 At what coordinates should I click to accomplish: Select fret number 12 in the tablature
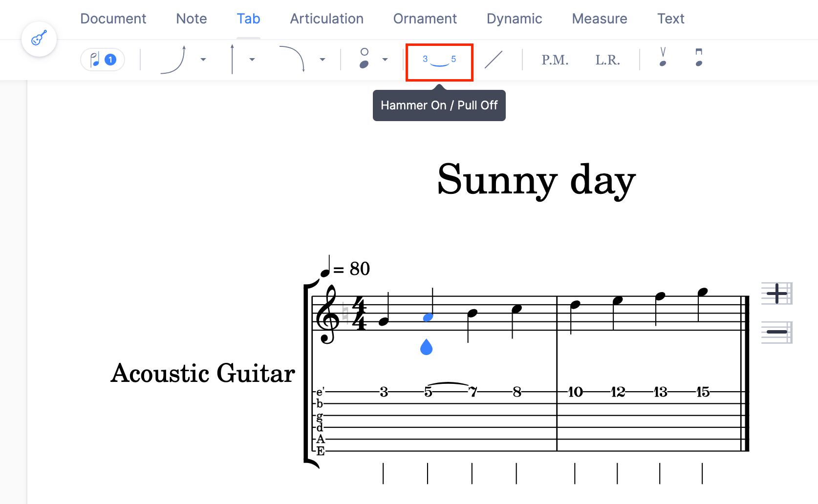[x=618, y=392]
